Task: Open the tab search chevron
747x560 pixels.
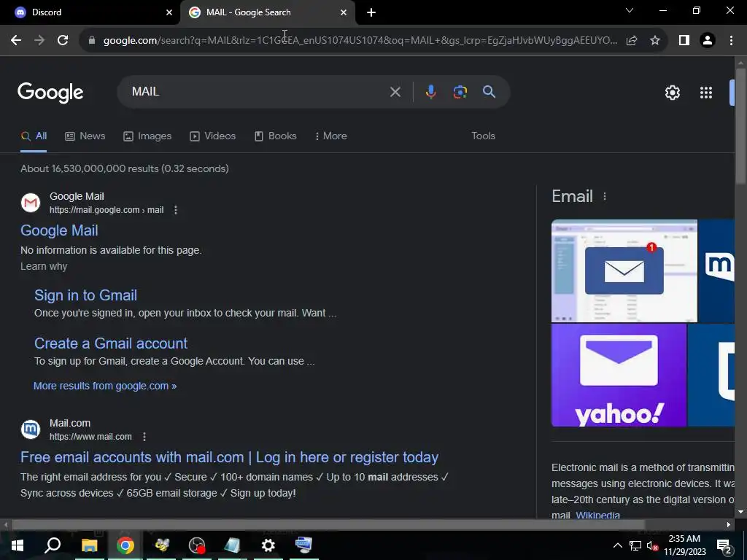Action: 630,10
